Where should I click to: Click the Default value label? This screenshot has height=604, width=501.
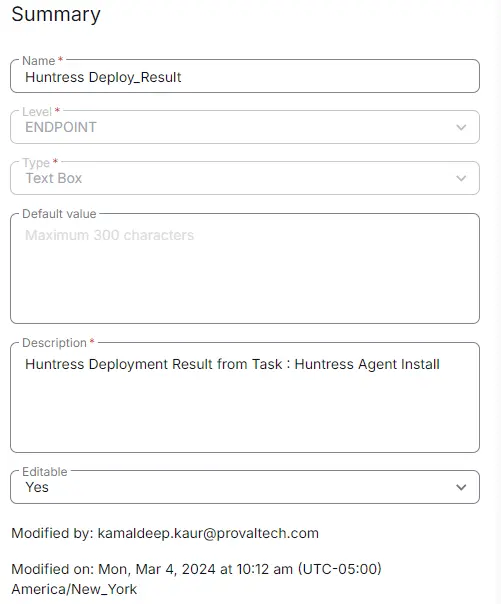pos(59,213)
